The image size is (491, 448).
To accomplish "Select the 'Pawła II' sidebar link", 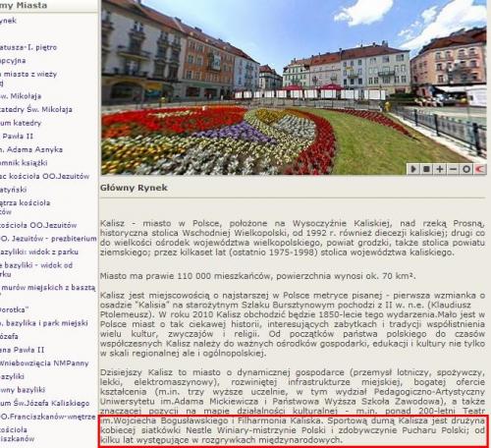I will point(17,137).
